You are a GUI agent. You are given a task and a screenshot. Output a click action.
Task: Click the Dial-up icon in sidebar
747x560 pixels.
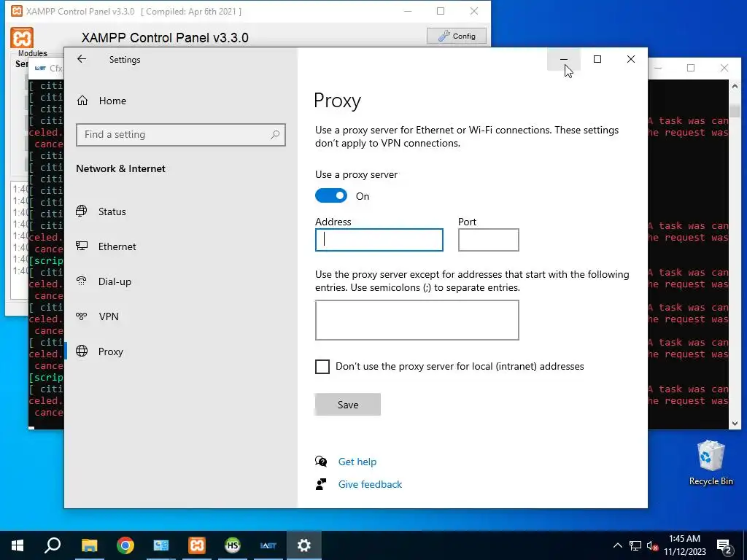click(82, 281)
